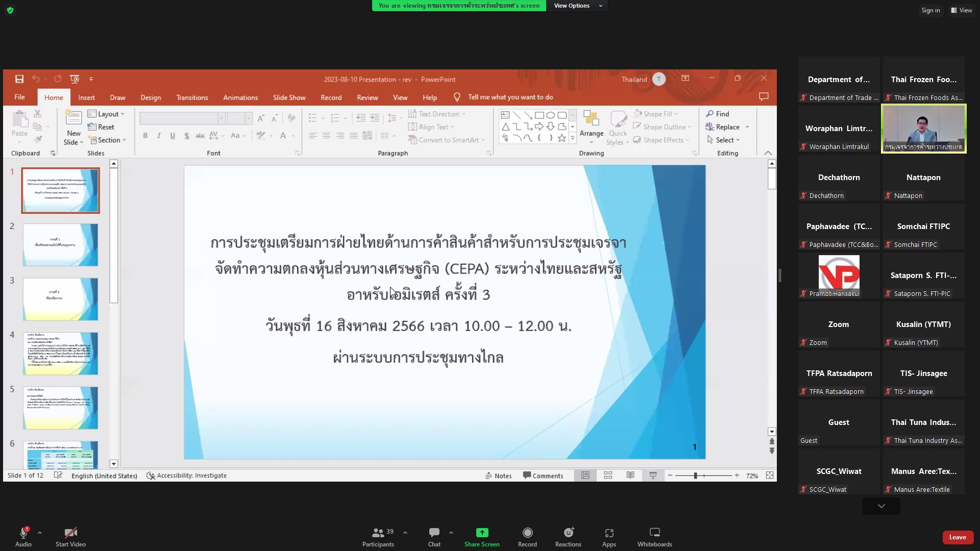
Task: Click the red Leave button
Action: click(957, 537)
